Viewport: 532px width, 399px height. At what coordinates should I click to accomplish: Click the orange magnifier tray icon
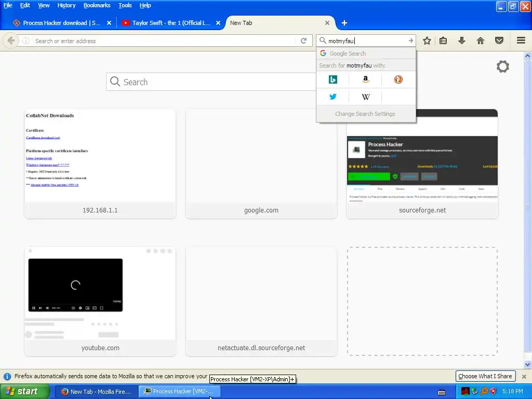[x=484, y=392]
